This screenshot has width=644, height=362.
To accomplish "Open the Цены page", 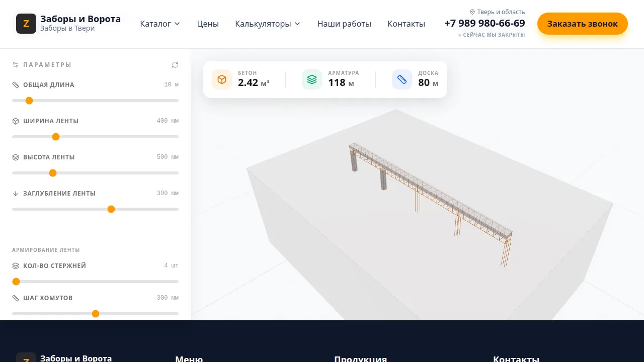I will coord(208,24).
